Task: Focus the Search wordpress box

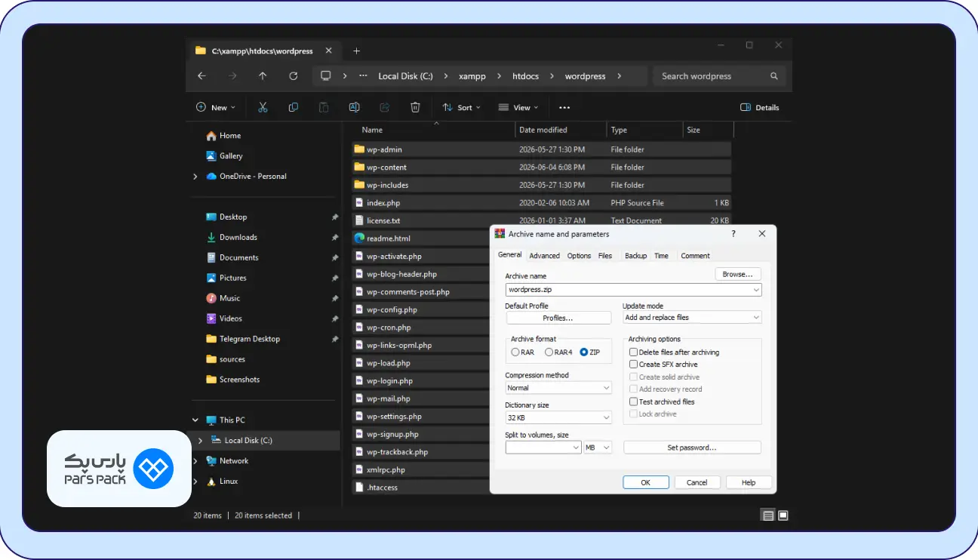Action: [719, 76]
